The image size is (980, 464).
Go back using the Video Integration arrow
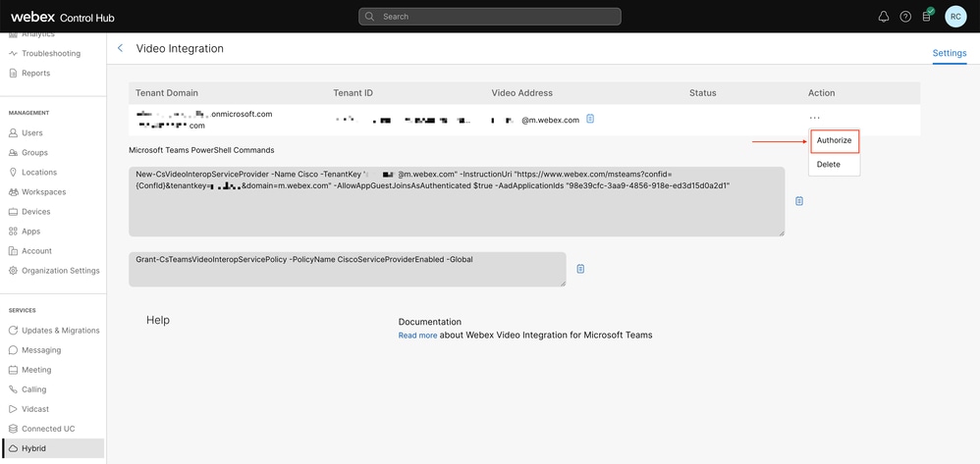tap(120, 48)
